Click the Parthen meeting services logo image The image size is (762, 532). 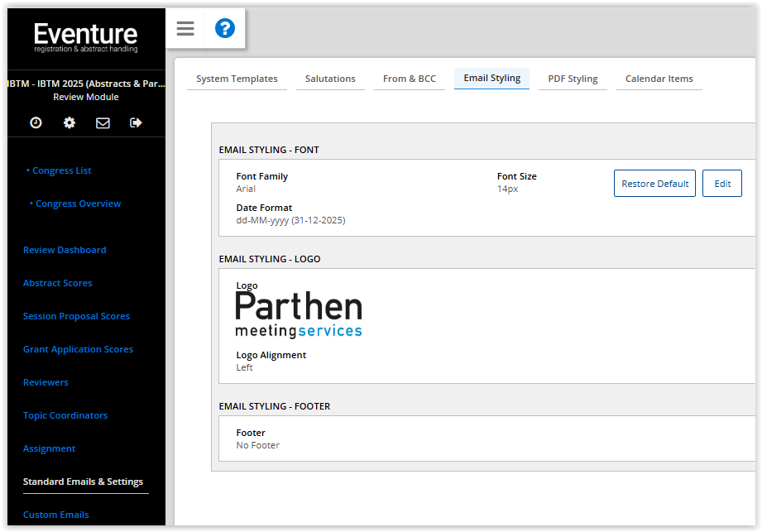coord(299,314)
